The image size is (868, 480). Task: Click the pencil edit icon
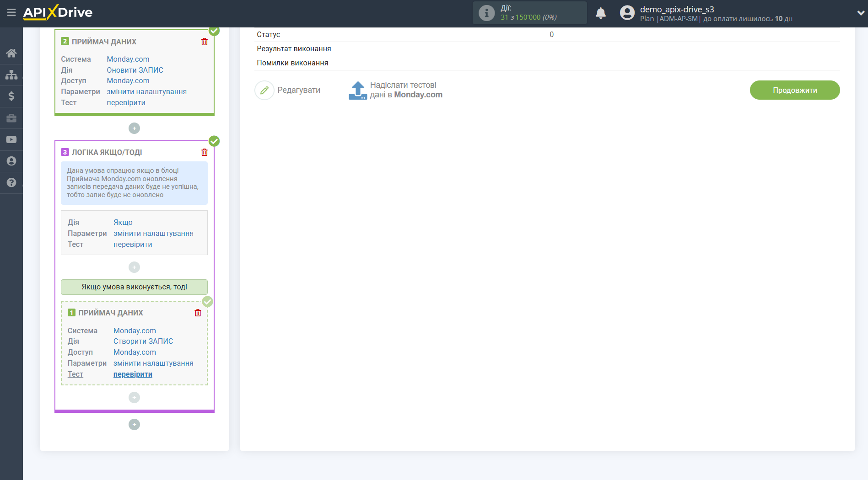click(264, 90)
